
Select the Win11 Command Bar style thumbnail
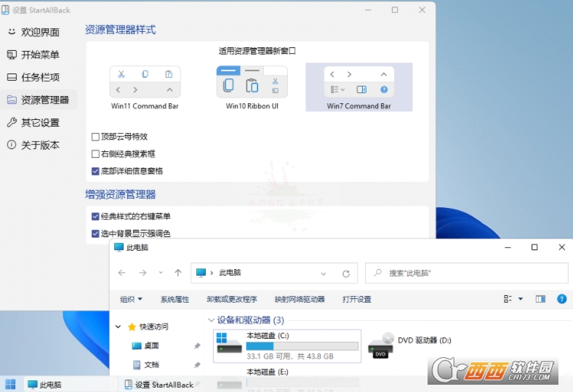[x=145, y=82]
